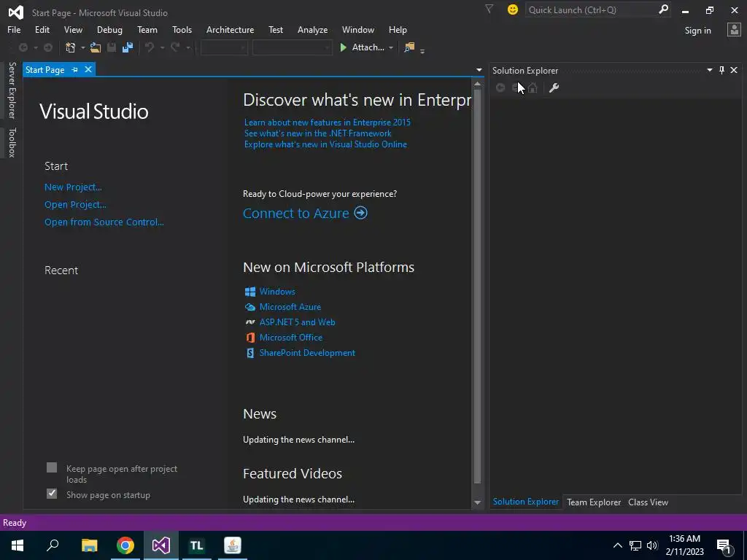Open the account picture icon near Sign in
This screenshot has height=560, width=747.
tap(734, 30)
